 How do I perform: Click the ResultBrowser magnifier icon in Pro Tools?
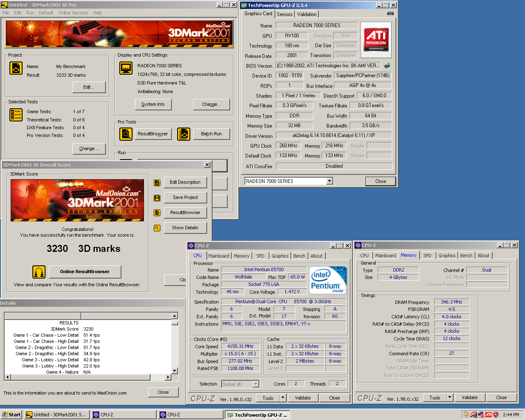pos(126,134)
